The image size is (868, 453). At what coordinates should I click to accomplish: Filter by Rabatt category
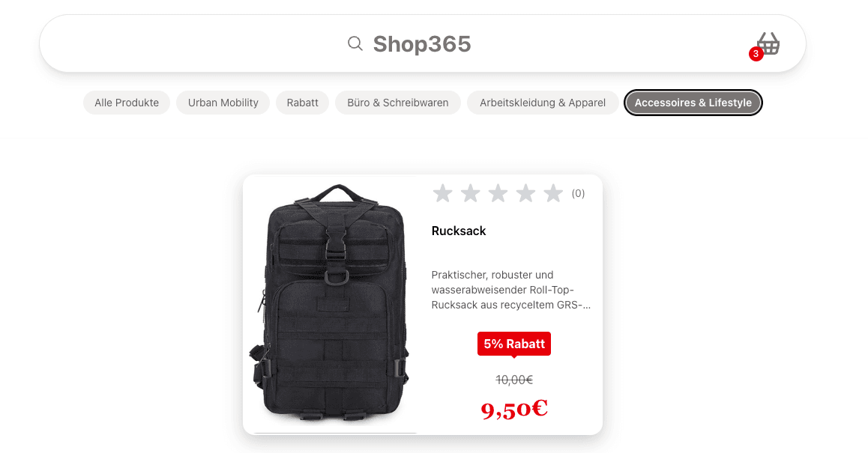[302, 103]
